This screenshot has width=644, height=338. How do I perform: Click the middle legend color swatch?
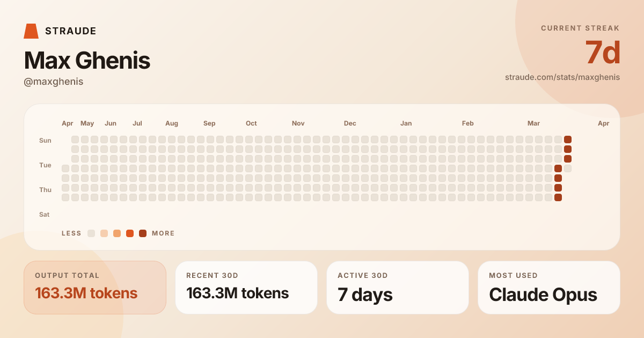(x=117, y=233)
